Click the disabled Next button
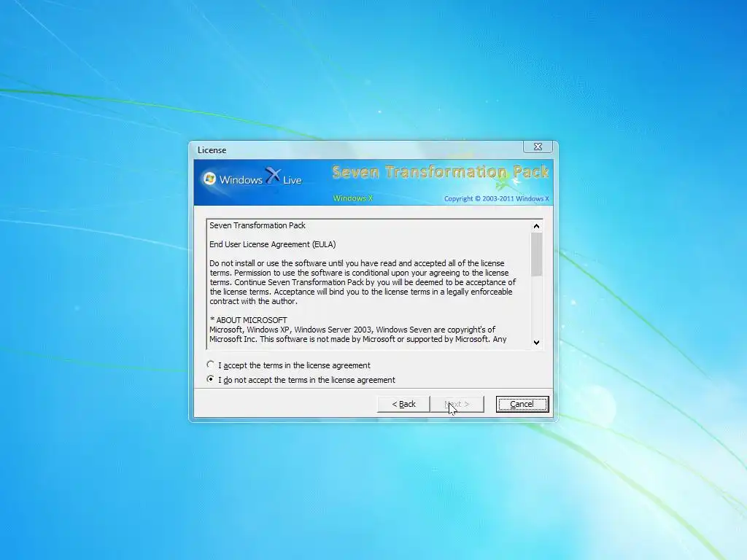747x560 pixels. [457, 404]
